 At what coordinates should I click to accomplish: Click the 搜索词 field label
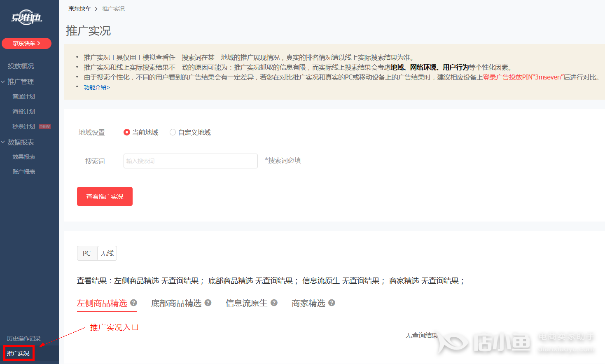(x=95, y=161)
